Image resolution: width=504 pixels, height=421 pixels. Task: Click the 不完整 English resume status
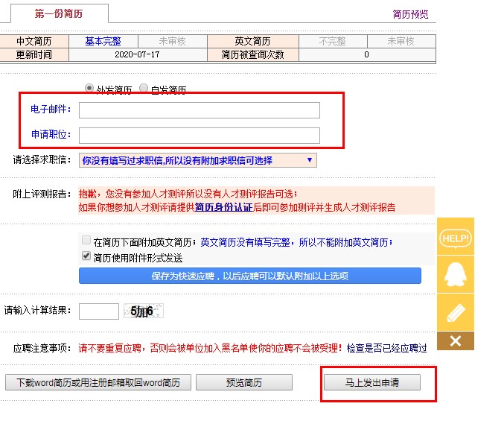click(332, 41)
